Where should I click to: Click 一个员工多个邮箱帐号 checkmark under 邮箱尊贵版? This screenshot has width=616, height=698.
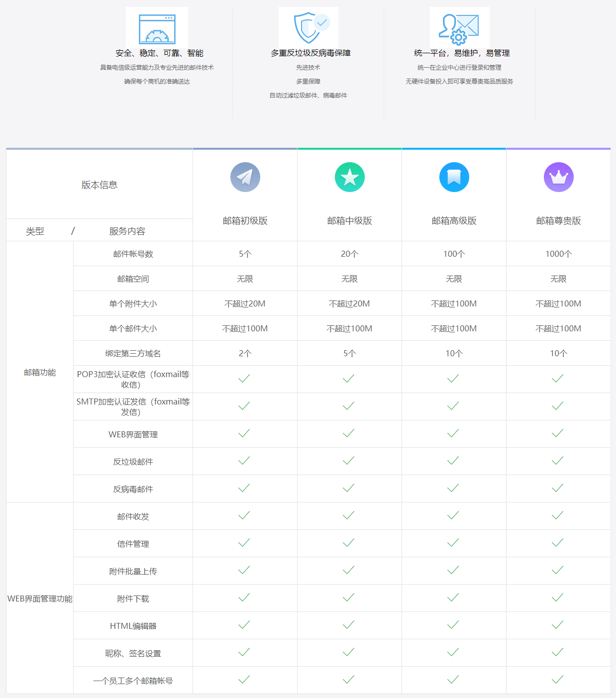click(x=558, y=680)
